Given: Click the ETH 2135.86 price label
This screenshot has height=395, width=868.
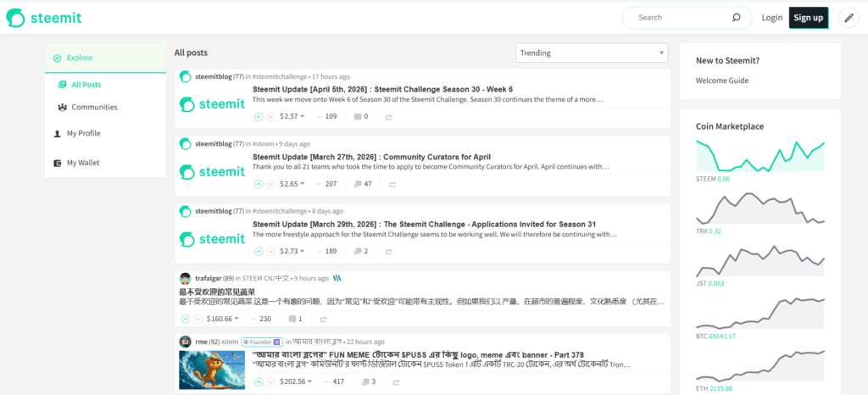Looking at the screenshot, I should pos(714,389).
